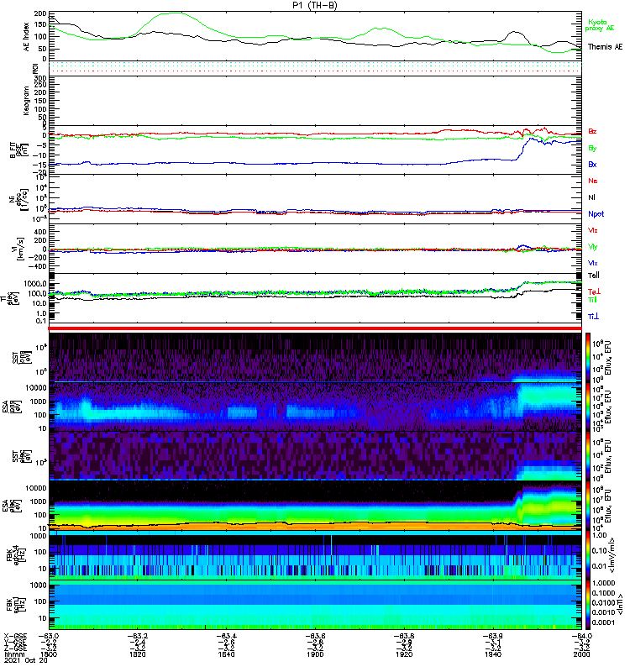Click the mV/m electric field colorbar
The height and width of the screenshot is (672, 630).
click(588, 555)
